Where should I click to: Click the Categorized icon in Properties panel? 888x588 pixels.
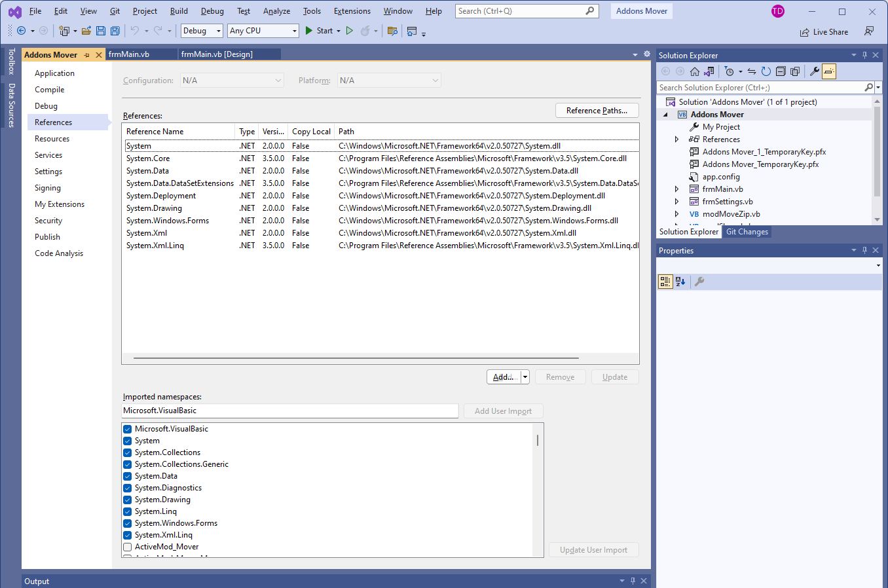coord(665,282)
